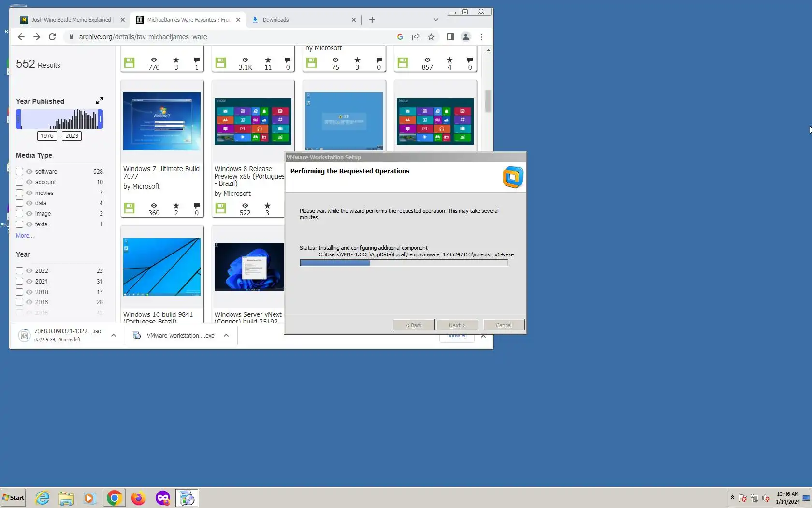812x508 pixels.
Task: Open the VMware-workstation exe download item
Action: tap(174, 335)
